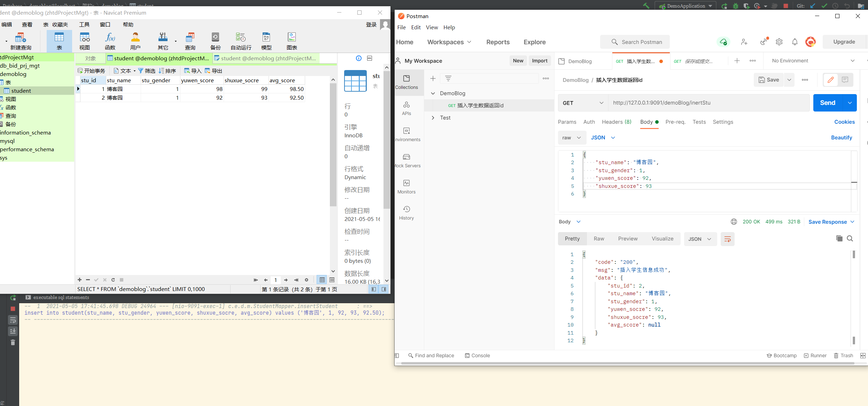Click the Postman settings gear icon
Image resolution: width=868 pixels, height=406 pixels.
pyautogui.click(x=779, y=42)
